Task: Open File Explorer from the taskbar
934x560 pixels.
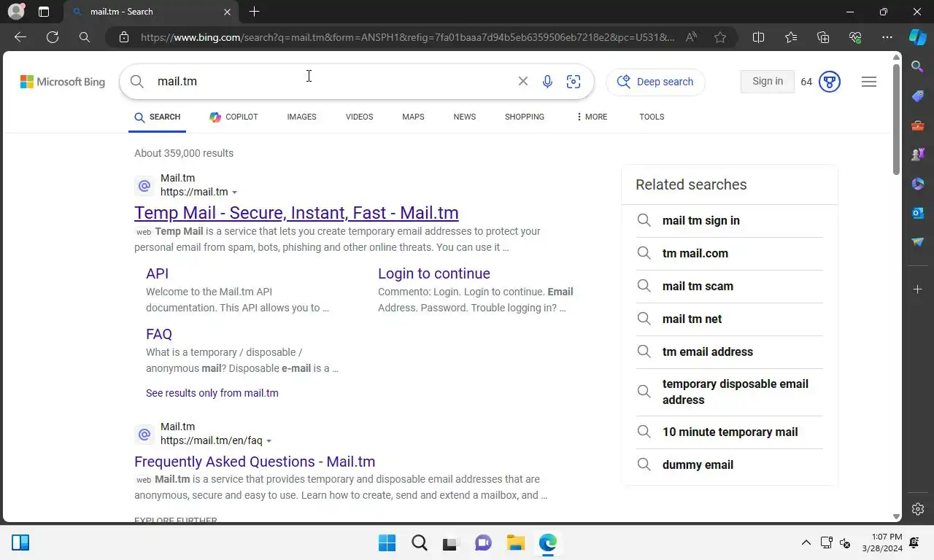Action: tap(516, 542)
